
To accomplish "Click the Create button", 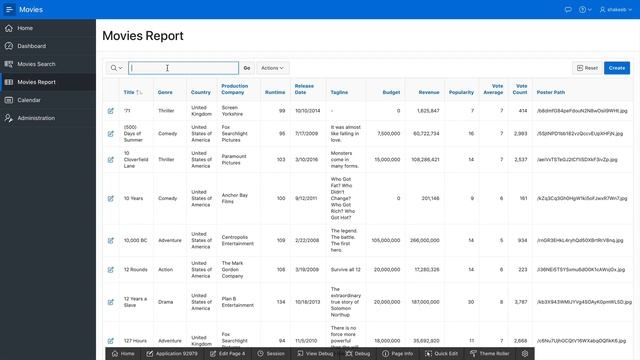I will pos(617,68).
